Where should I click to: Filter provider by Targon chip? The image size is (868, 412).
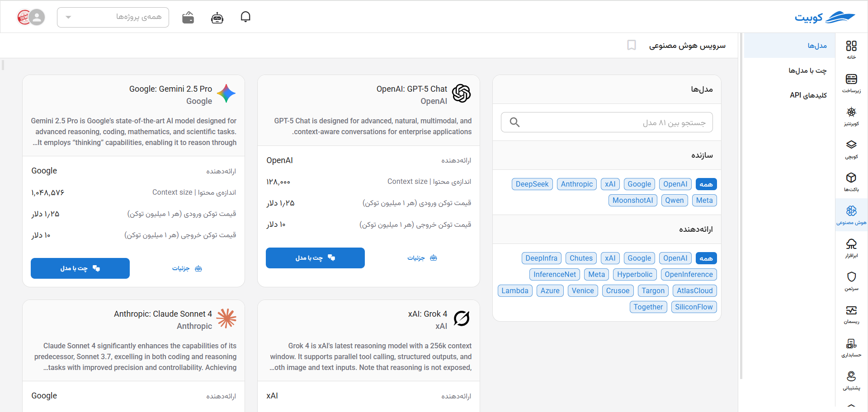pyautogui.click(x=653, y=290)
